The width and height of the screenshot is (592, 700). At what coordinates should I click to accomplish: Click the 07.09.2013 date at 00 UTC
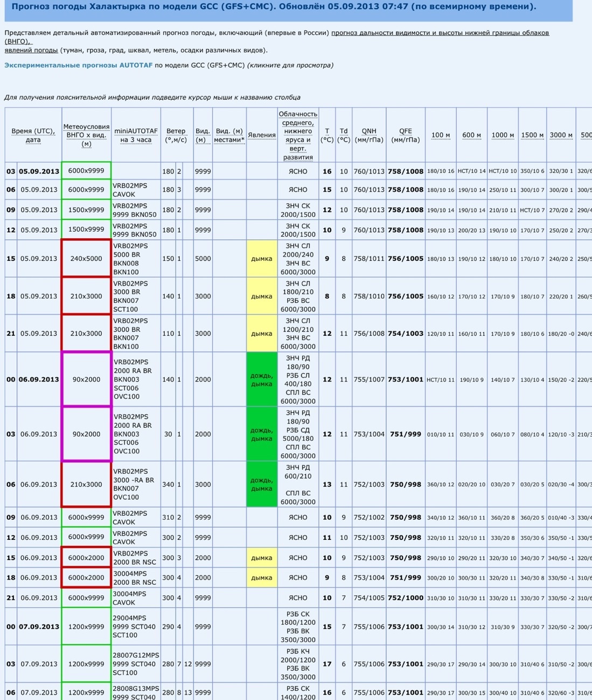point(39,627)
